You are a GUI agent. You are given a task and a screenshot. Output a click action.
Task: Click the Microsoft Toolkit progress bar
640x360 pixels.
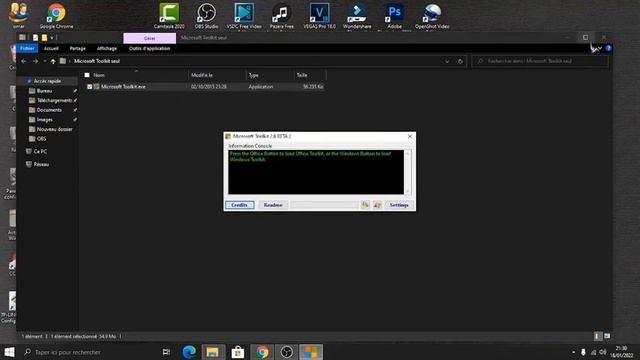pyautogui.click(x=324, y=205)
